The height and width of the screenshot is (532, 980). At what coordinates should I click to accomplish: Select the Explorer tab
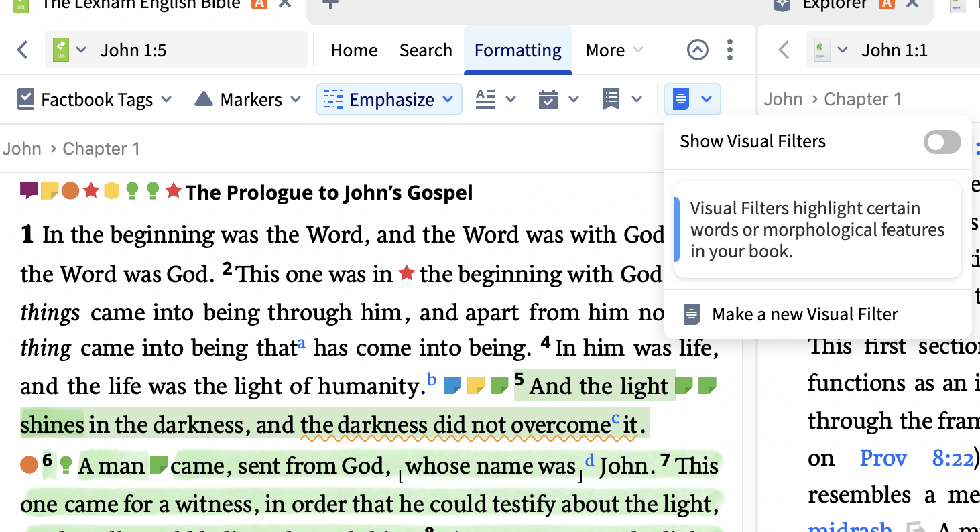[846, 5]
